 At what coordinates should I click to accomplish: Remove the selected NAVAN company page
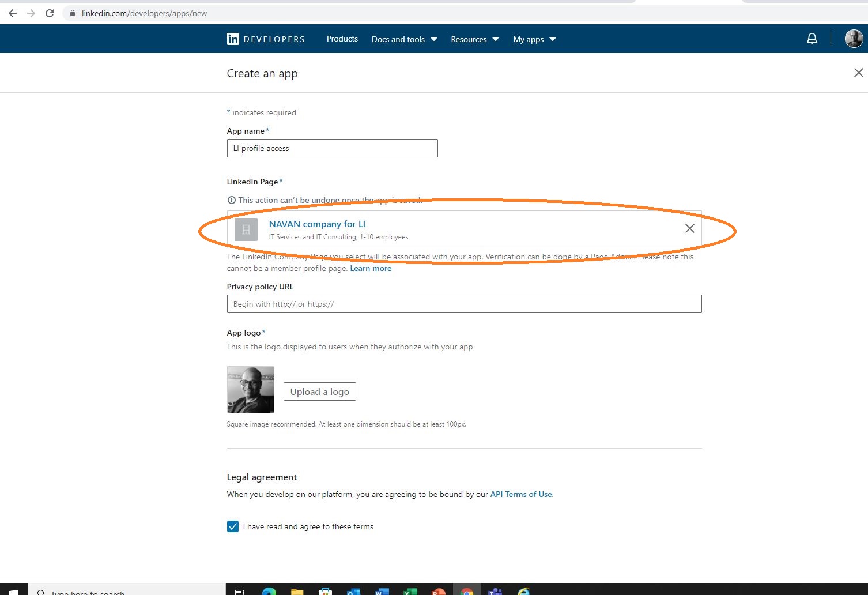[x=689, y=228]
